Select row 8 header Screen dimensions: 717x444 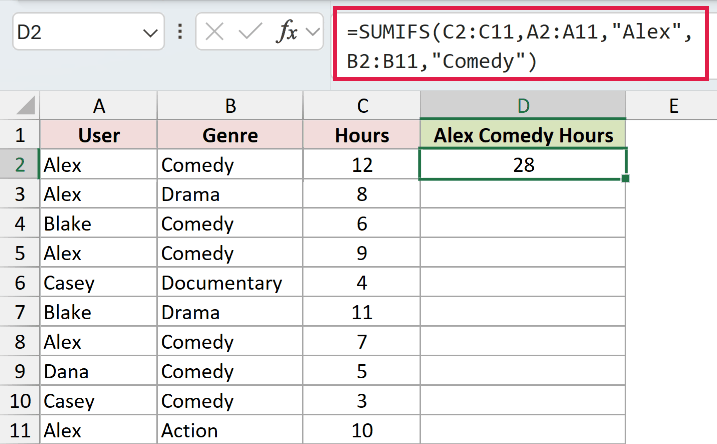click(20, 342)
